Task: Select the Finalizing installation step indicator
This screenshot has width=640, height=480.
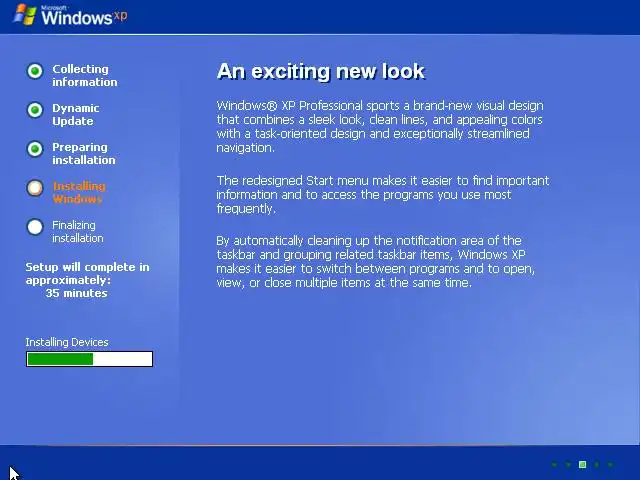Action: [35, 227]
